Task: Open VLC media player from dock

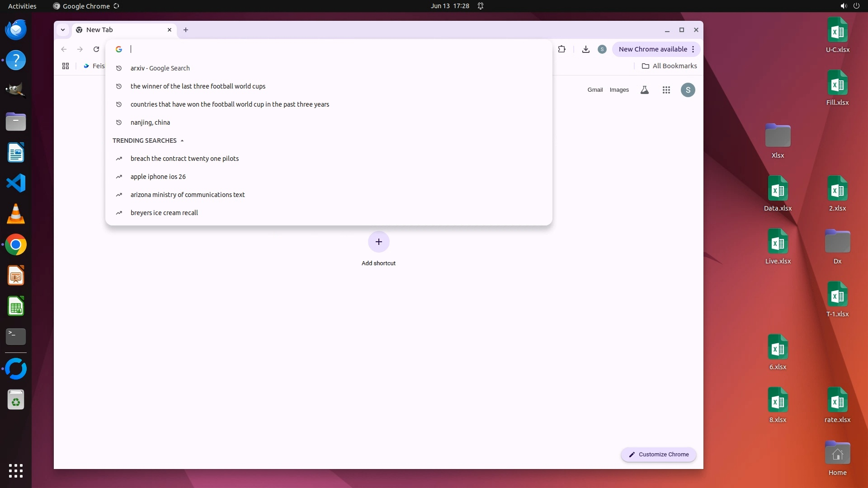Action: pos(16,214)
